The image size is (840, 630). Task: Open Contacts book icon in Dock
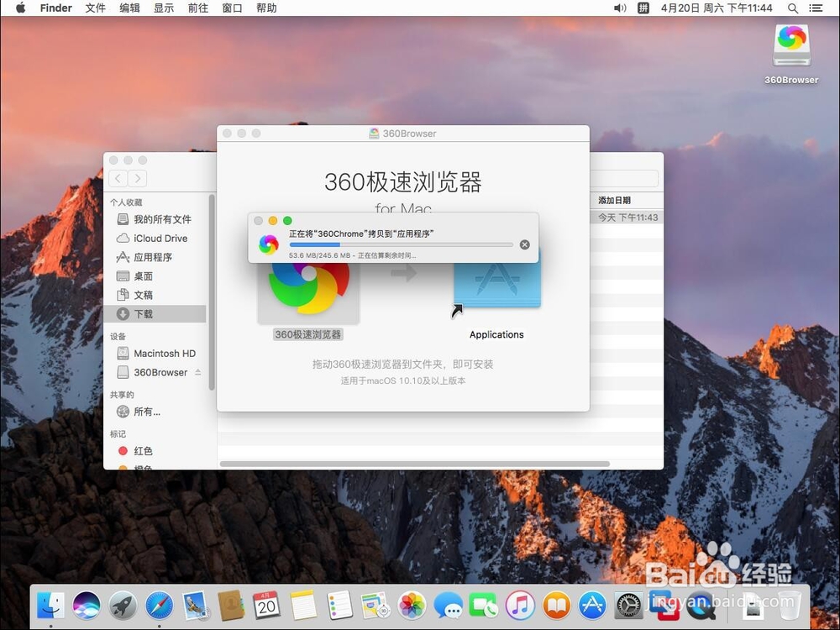231,606
